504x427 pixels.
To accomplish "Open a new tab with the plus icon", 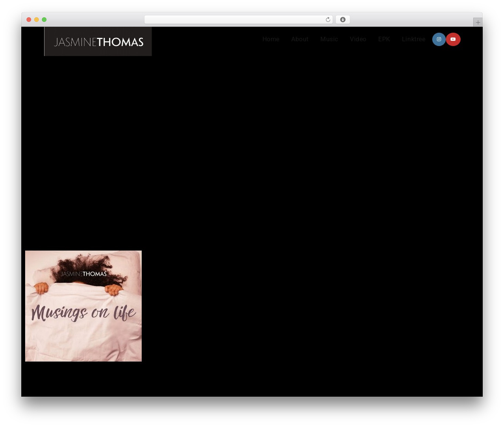I will (x=478, y=22).
